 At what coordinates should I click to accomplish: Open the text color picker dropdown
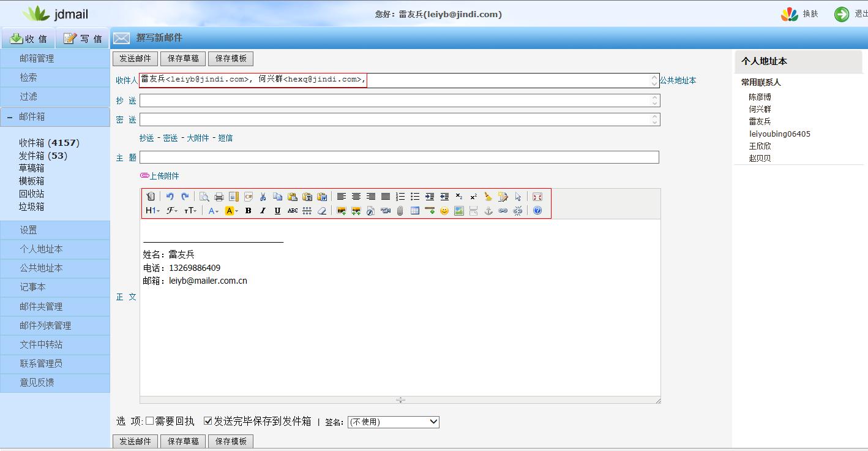(x=213, y=211)
